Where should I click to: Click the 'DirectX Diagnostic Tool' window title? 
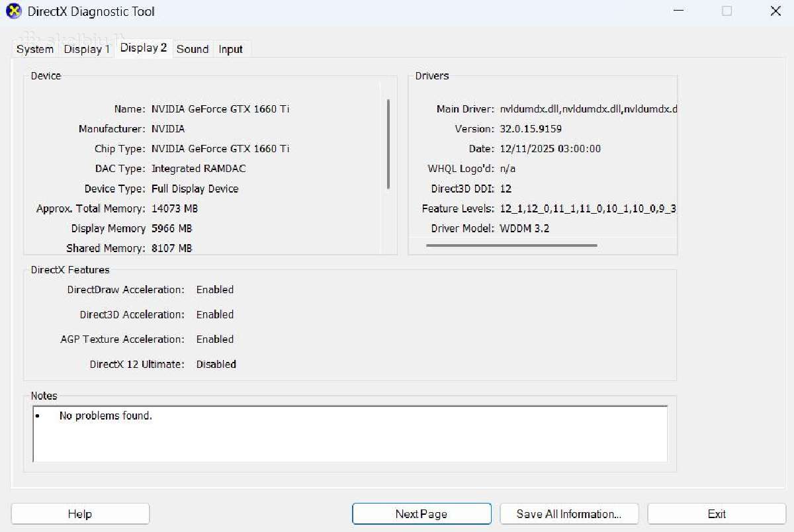tap(91, 11)
